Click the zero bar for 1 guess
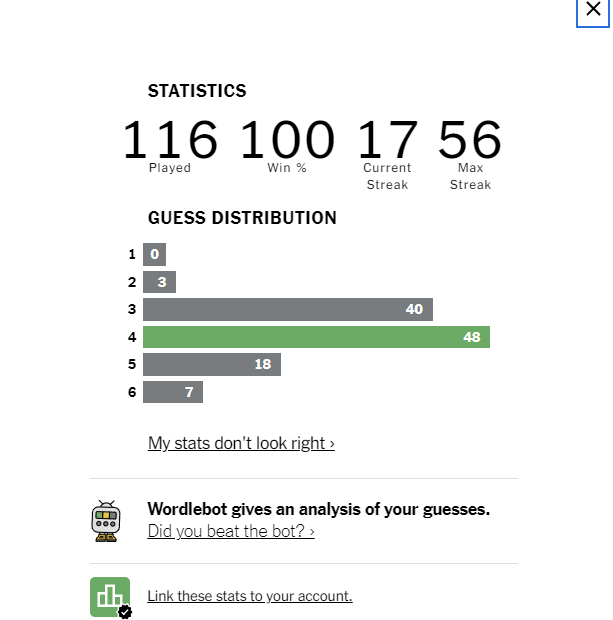613x620 pixels. pyautogui.click(x=154, y=254)
